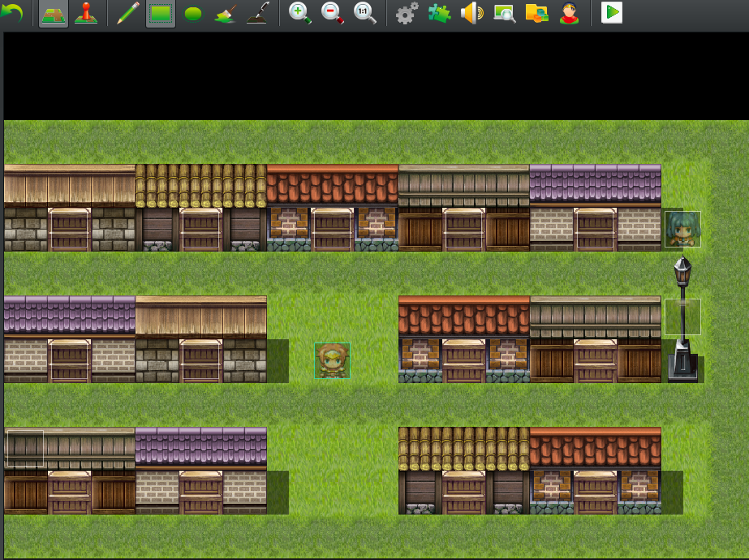Open the Sound Test speaker icon
The height and width of the screenshot is (560, 749).
click(472, 13)
